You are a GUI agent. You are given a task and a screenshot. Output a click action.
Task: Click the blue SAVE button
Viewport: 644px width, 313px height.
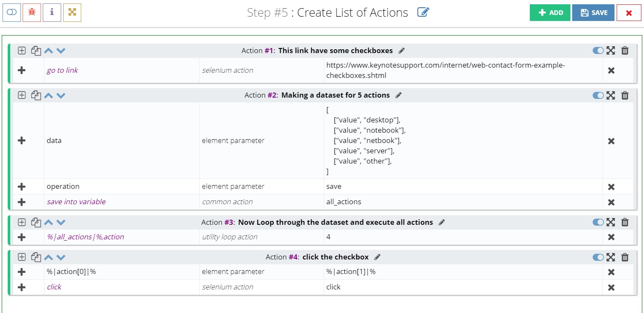tap(594, 12)
